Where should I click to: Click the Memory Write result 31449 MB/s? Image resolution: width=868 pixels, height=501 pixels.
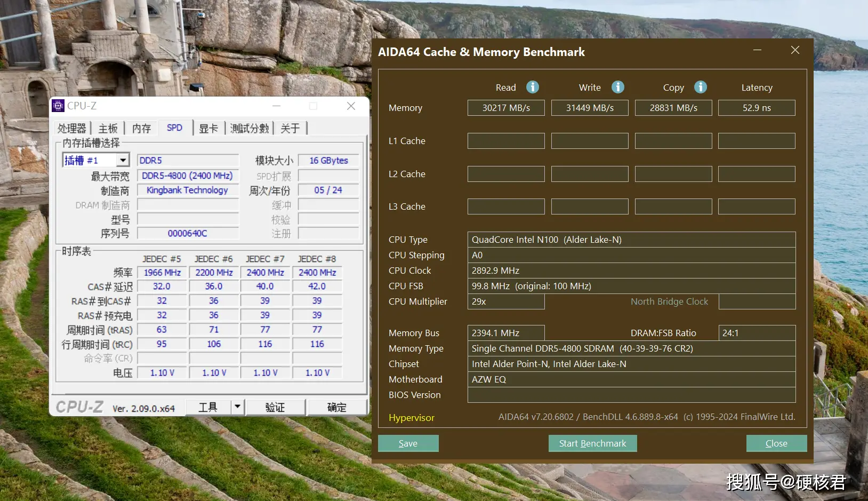click(x=590, y=108)
